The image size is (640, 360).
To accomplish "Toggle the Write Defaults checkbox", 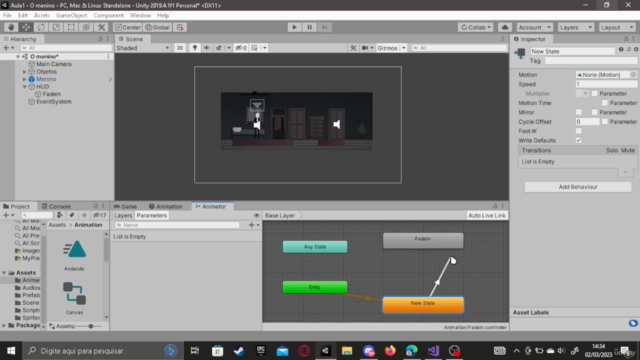I will pos(578,140).
